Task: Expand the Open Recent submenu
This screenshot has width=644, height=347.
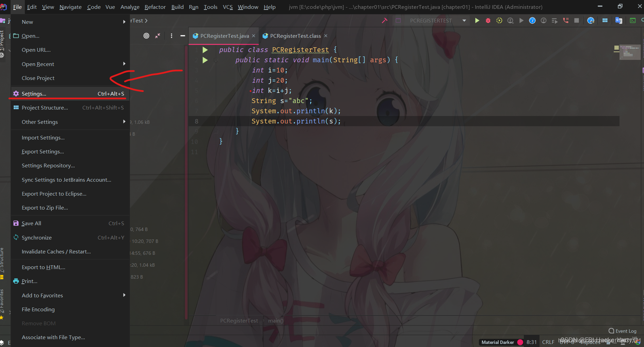Action: 70,64
